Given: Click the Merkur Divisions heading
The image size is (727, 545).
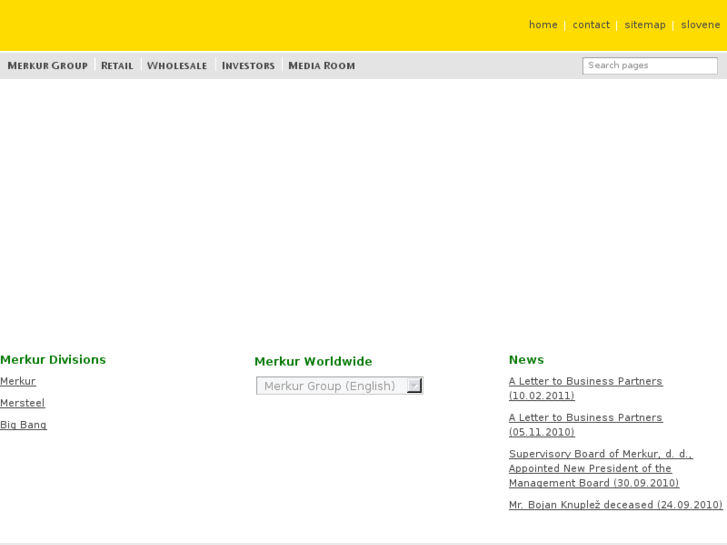Looking at the screenshot, I should 53,359.
